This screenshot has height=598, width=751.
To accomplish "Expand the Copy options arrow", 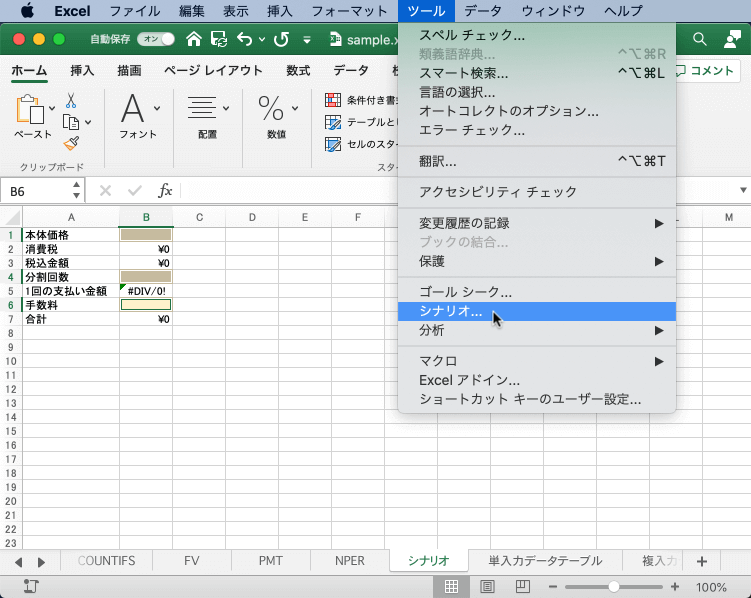I will click(88, 123).
